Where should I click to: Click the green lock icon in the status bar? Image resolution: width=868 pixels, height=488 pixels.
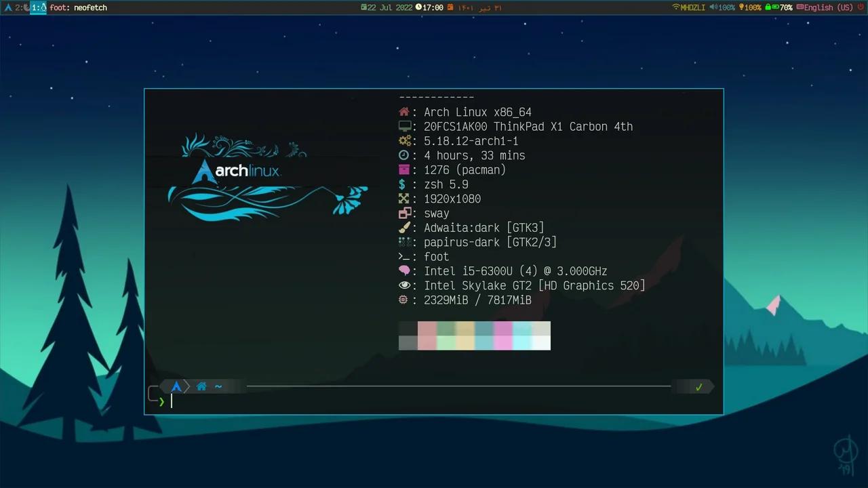[x=768, y=7]
